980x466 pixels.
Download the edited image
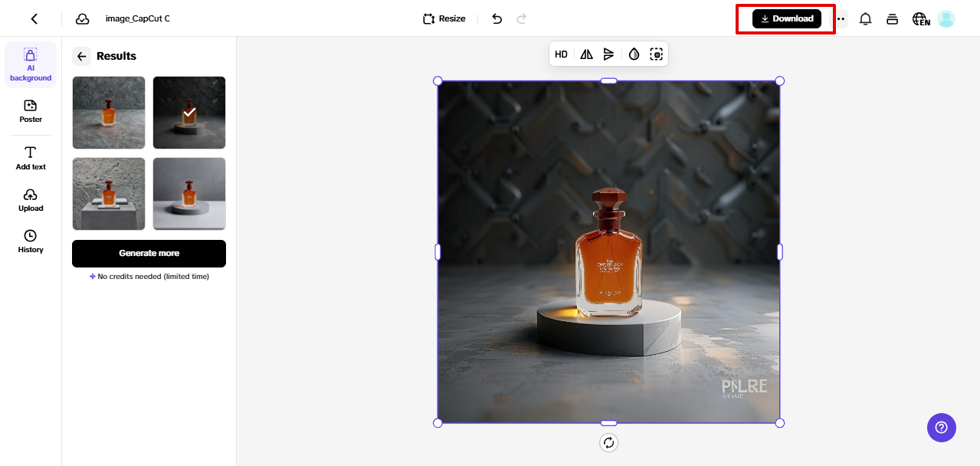(x=785, y=18)
